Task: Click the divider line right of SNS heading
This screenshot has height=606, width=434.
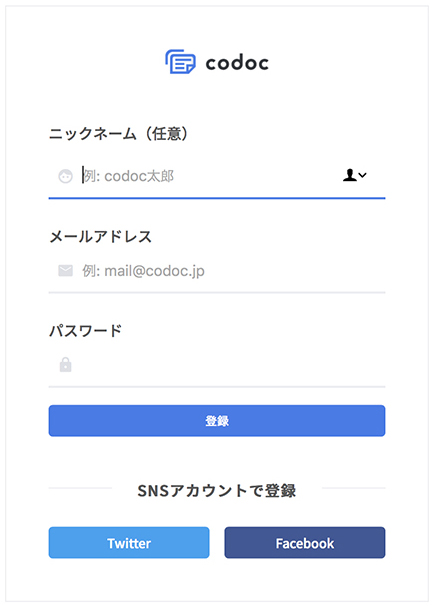Action: [x=354, y=488]
